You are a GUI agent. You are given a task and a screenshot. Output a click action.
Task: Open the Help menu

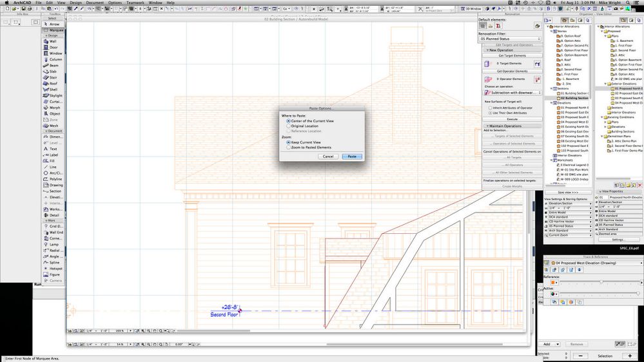point(170,3)
